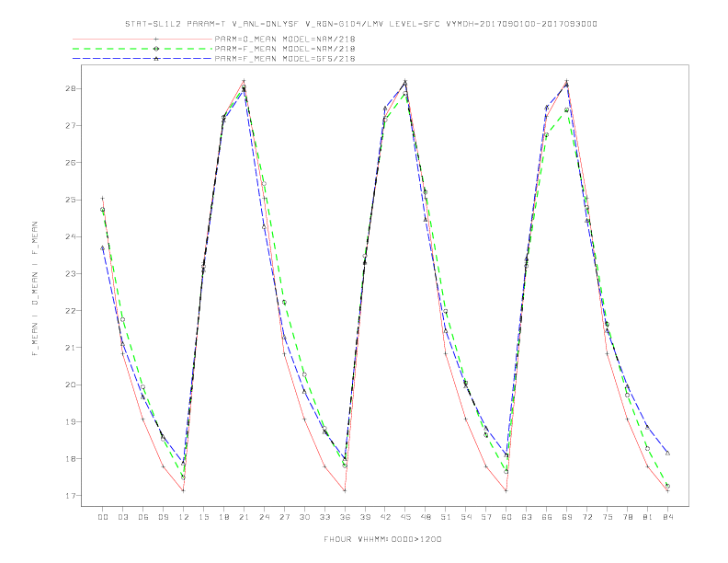Click y-axis tick label 24
Screen dimensions: 728x563
pyautogui.click(x=71, y=237)
